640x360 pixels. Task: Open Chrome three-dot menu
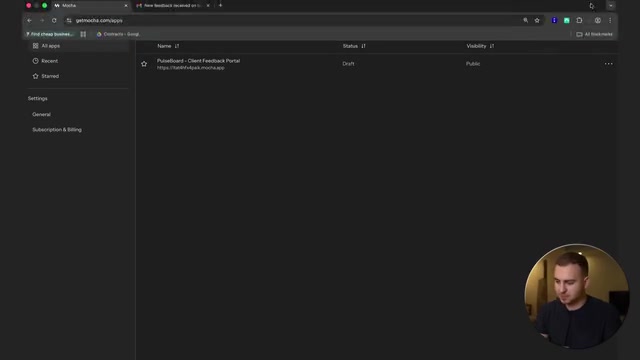610,20
